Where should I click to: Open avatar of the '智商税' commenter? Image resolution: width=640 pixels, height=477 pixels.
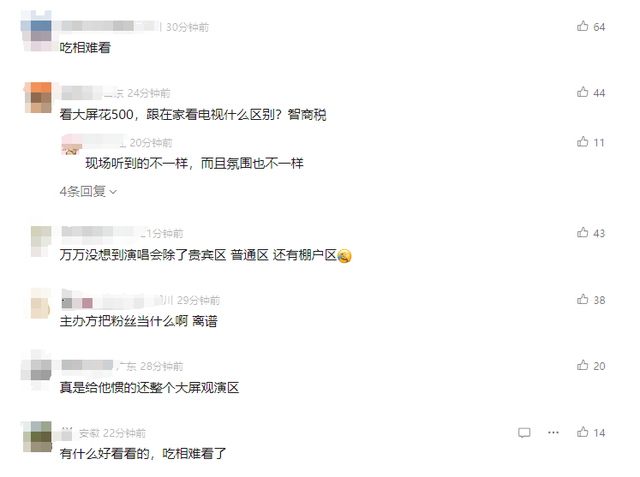pos(38,98)
